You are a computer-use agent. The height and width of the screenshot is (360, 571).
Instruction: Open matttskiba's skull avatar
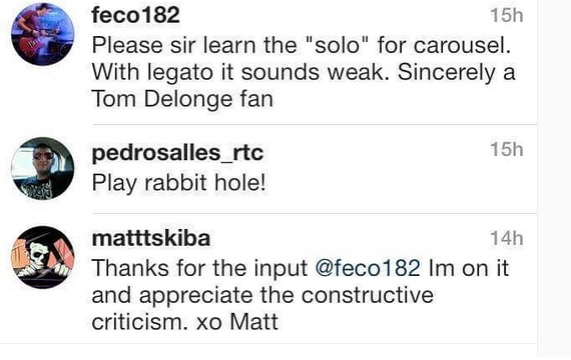(43, 257)
